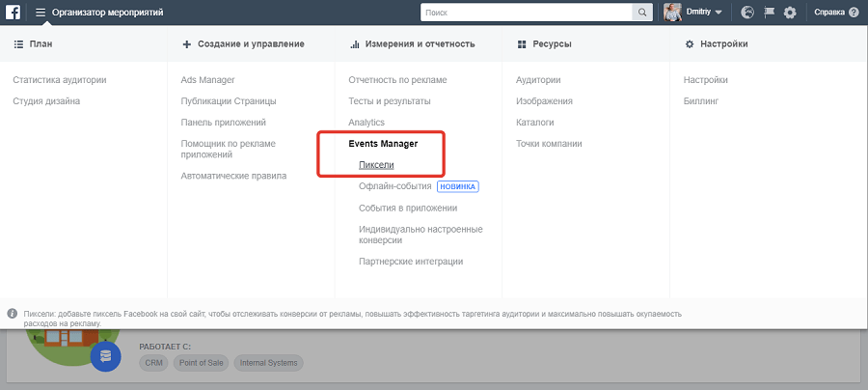
Task: Open Изображения under Ресурсы
Action: 544,100
